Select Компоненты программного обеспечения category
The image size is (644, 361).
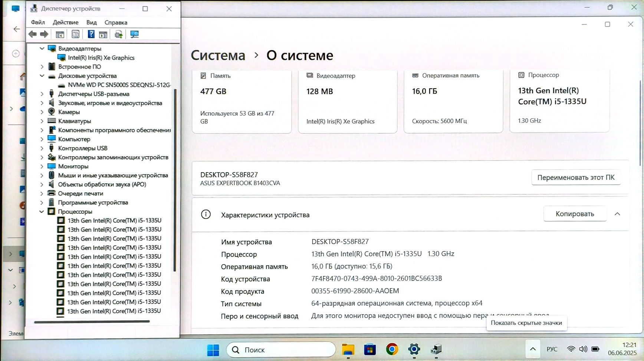[x=114, y=130]
